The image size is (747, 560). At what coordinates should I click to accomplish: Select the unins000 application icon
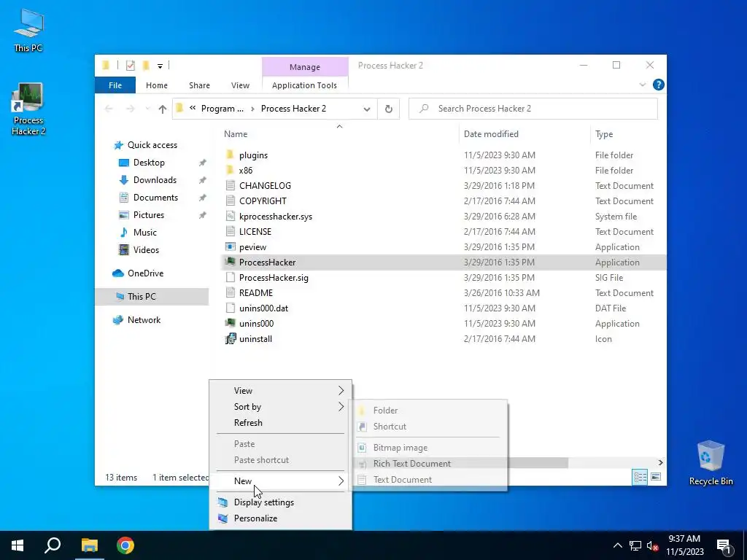(x=231, y=323)
